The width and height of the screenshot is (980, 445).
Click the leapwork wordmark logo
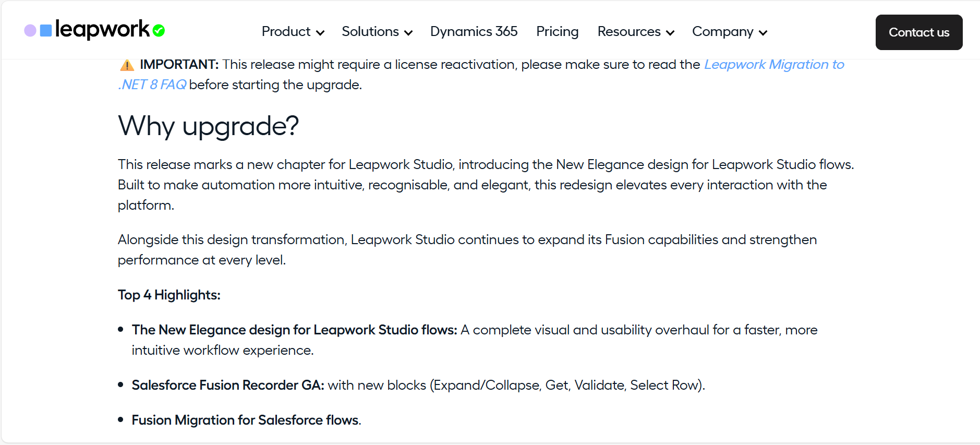click(x=102, y=29)
